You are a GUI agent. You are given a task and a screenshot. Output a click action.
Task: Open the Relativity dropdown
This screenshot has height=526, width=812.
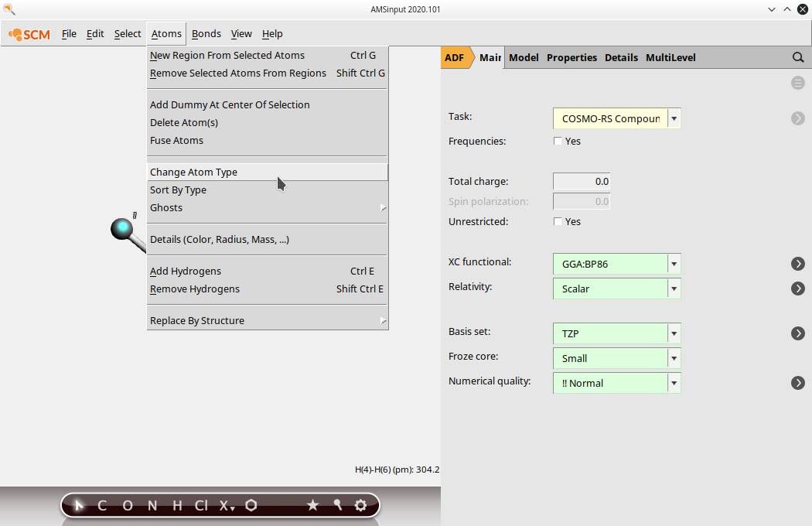tap(617, 289)
